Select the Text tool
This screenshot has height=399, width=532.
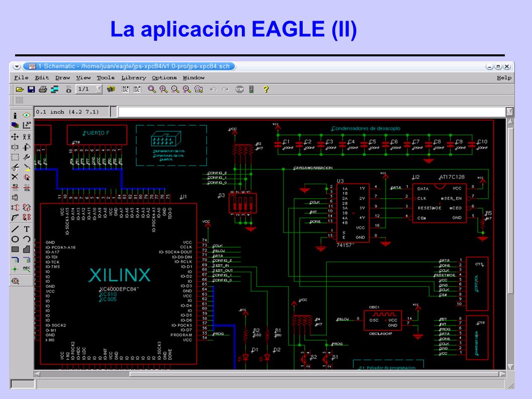(x=27, y=229)
